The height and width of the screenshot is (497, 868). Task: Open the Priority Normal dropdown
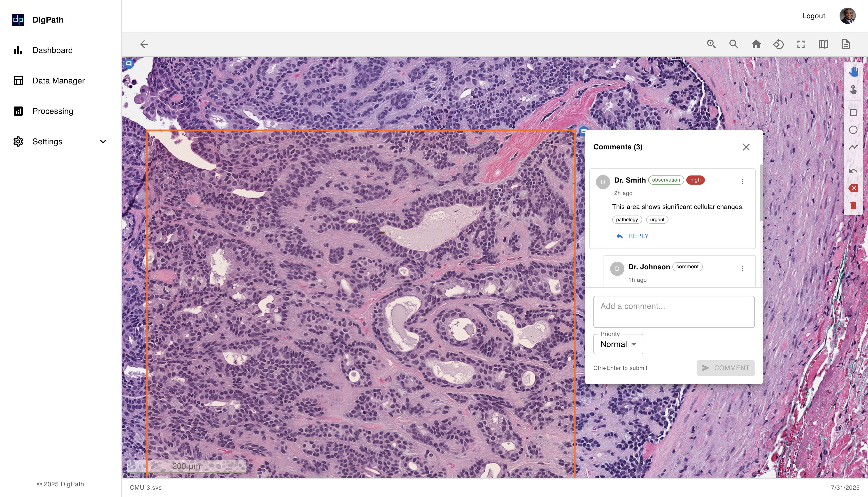[618, 344]
